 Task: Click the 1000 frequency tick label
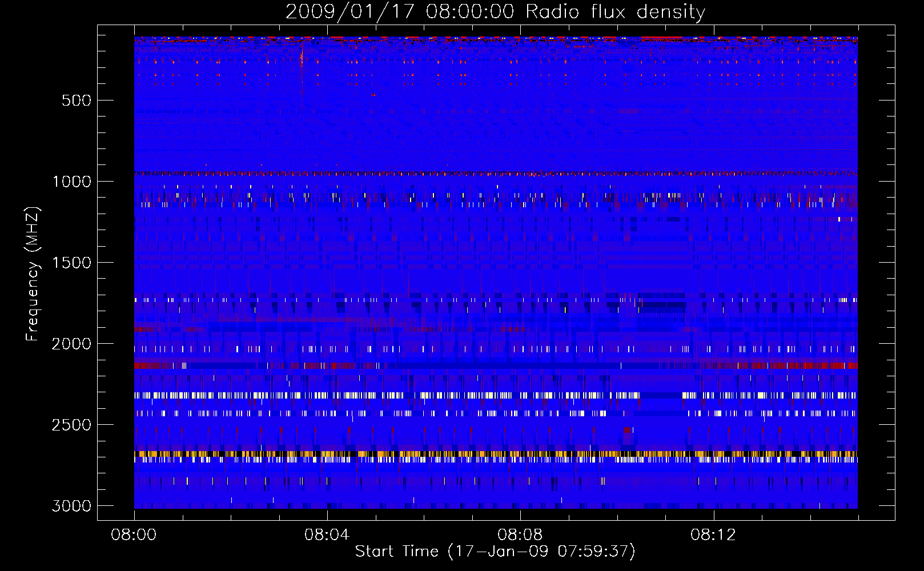[x=71, y=182]
